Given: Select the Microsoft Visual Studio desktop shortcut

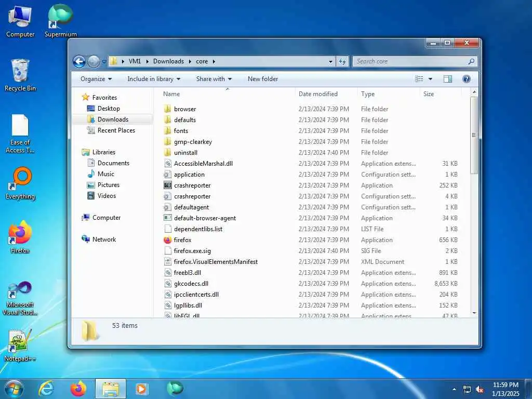Looking at the screenshot, I should click(x=20, y=298).
